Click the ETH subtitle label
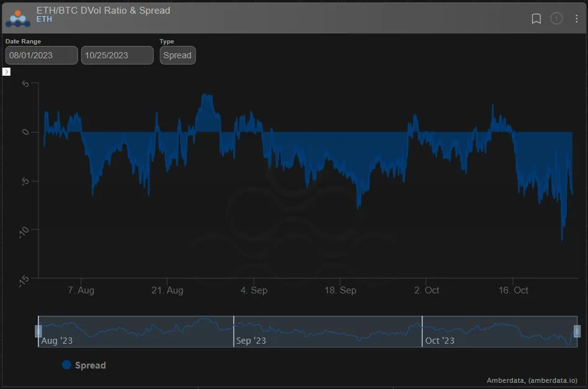588x389 pixels. point(44,19)
